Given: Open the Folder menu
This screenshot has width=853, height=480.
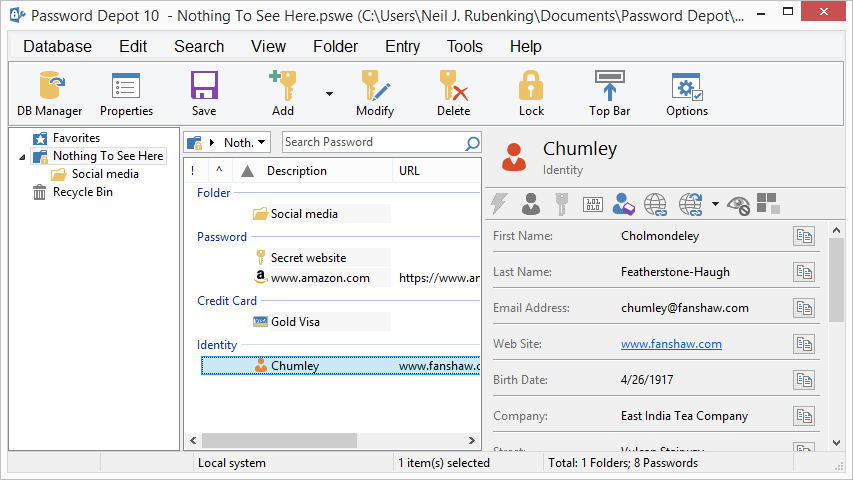Looking at the screenshot, I should [x=335, y=46].
